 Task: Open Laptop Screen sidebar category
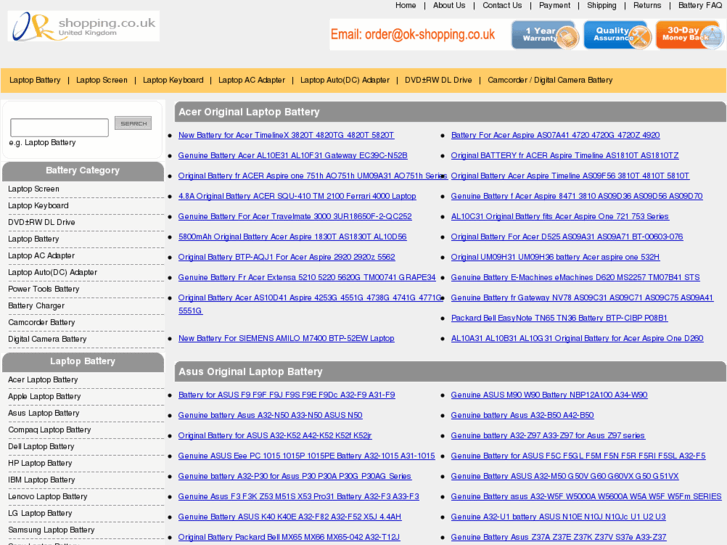tap(33, 189)
